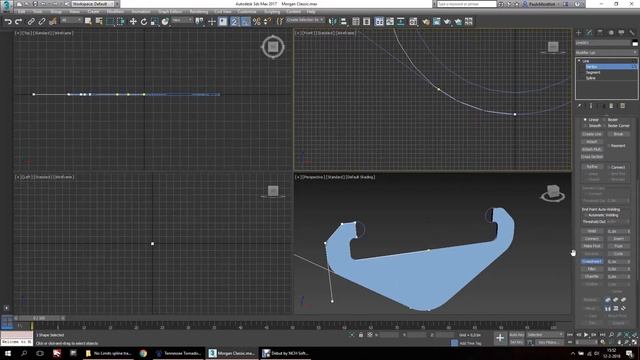Image resolution: width=640 pixels, height=360 pixels.
Task: Toggle the 2D Snaps button
Action: (234, 21)
